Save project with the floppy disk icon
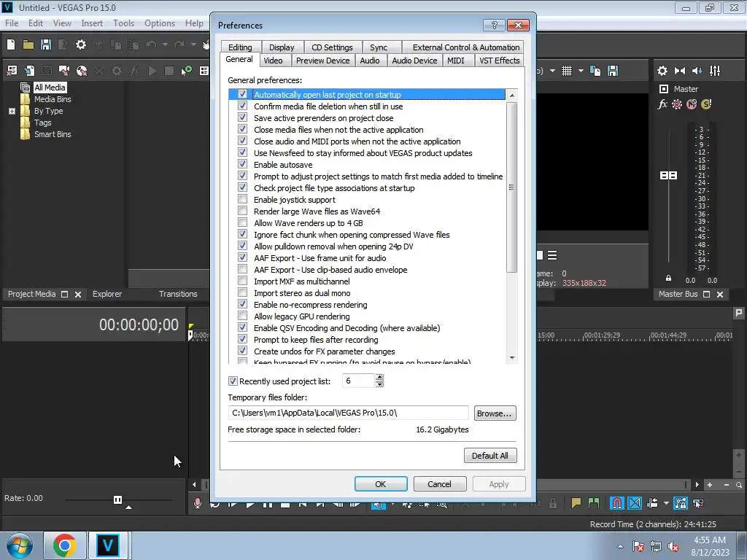 click(x=46, y=44)
